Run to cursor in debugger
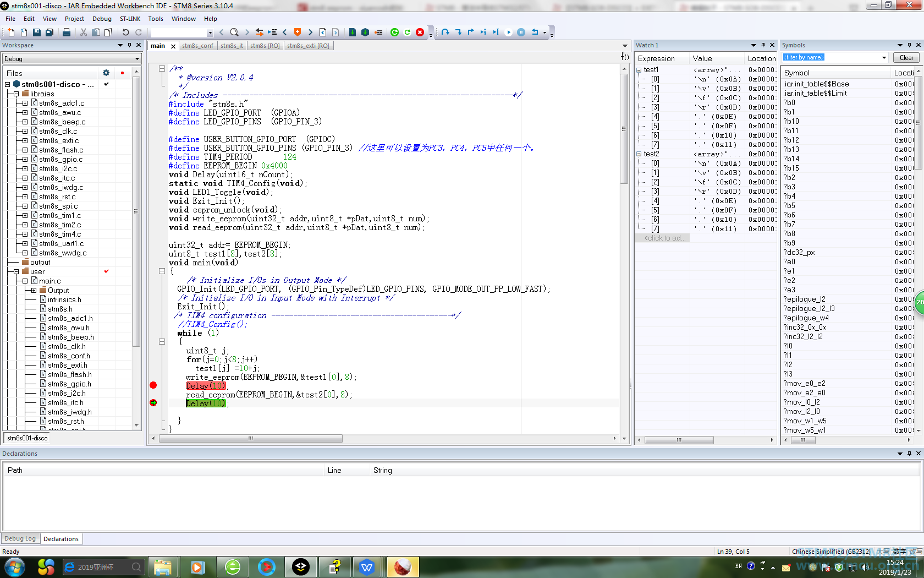This screenshot has height=578, width=924. click(496, 32)
